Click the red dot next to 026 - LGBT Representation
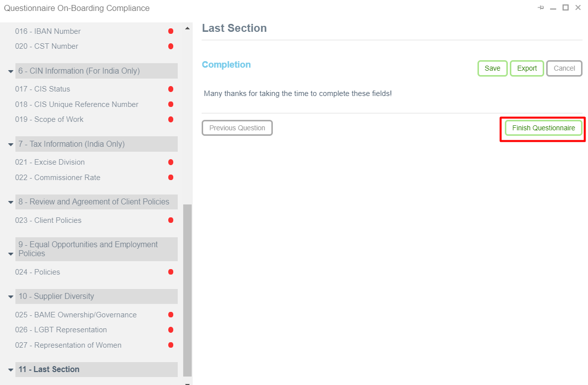Viewport: 588px width, 385px height. (170, 330)
